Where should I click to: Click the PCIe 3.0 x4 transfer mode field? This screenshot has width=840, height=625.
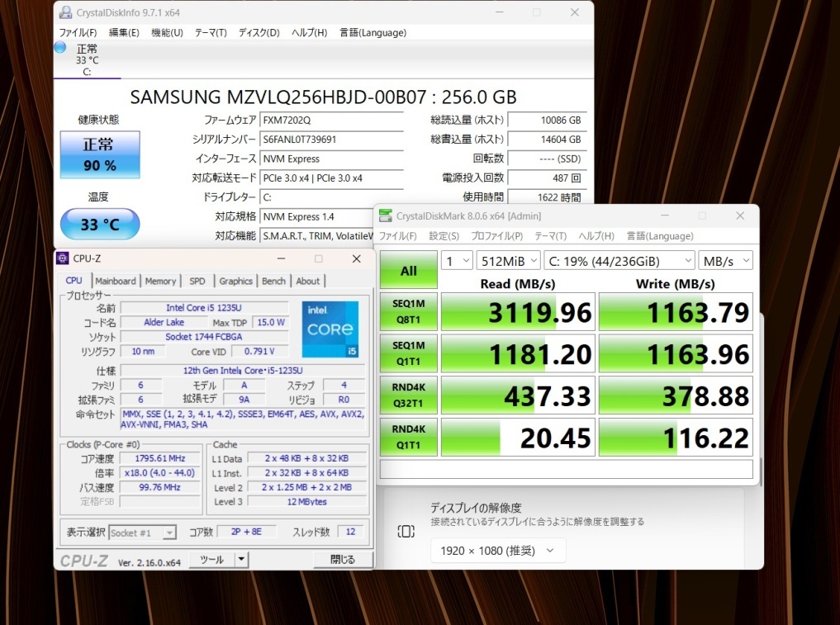click(331, 178)
